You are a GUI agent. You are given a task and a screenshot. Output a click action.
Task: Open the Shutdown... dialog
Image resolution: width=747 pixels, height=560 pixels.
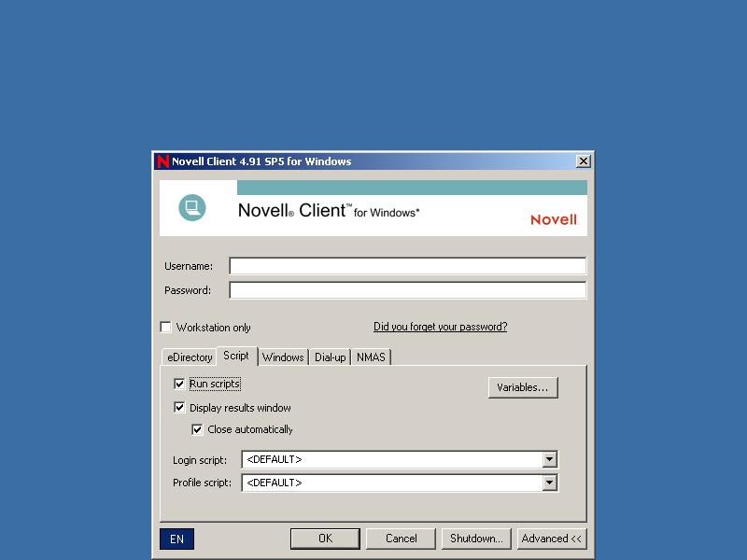point(476,539)
